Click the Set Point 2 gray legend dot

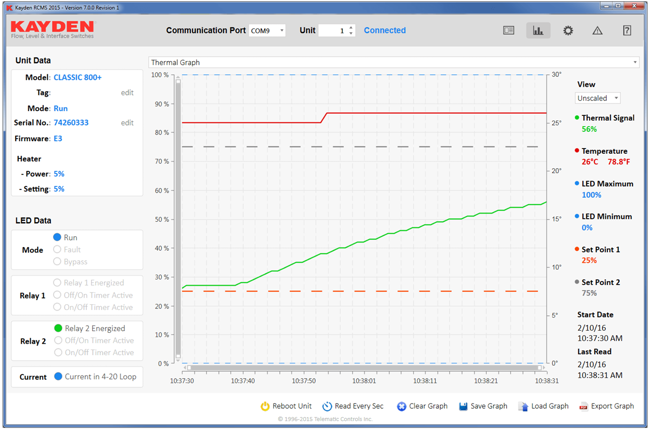pyautogui.click(x=577, y=282)
